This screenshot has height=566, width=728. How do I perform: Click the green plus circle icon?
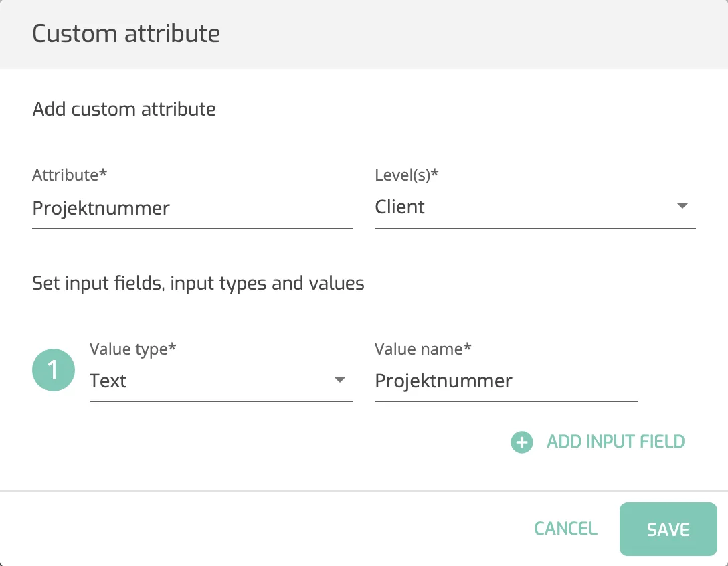[x=521, y=442]
